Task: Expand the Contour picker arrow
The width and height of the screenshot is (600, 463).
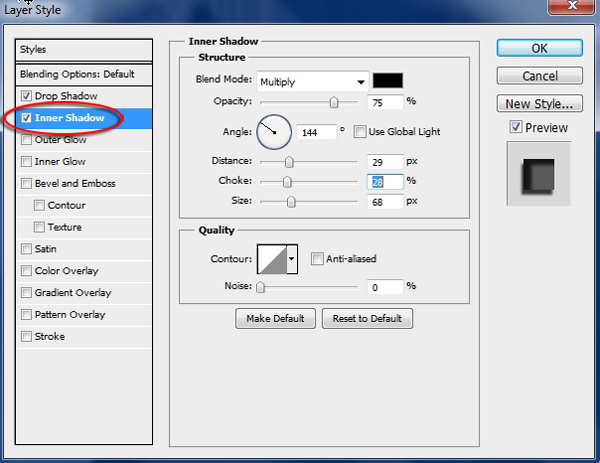Action: coord(292,260)
